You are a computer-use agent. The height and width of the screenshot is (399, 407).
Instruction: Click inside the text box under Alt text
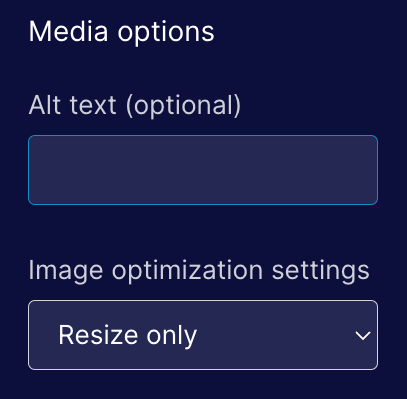(203, 170)
